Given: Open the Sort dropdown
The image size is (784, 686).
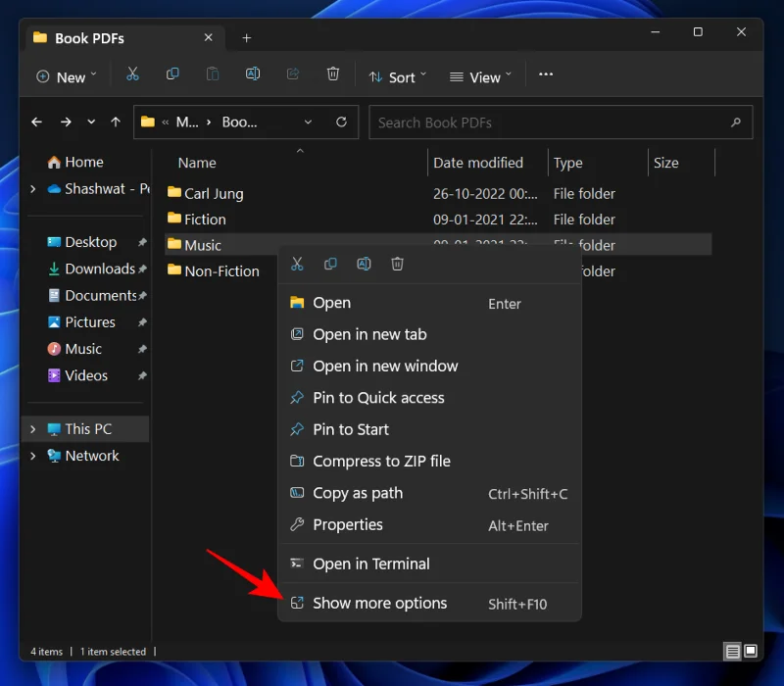Looking at the screenshot, I should [x=397, y=75].
